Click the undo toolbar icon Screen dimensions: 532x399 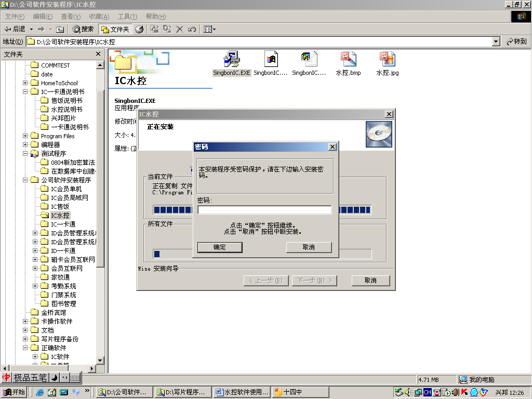click(192, 29)
